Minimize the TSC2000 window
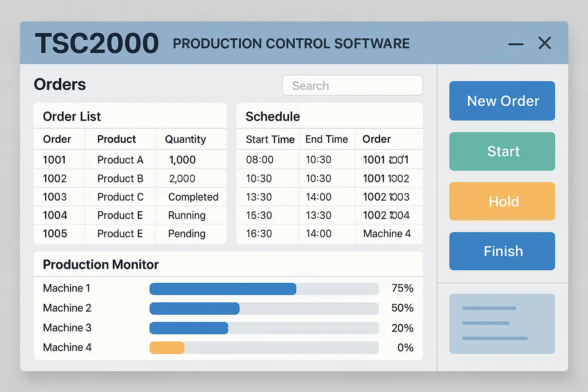This screenshot has height=392, width=588. pyautogui.click(x=516, y=44)
